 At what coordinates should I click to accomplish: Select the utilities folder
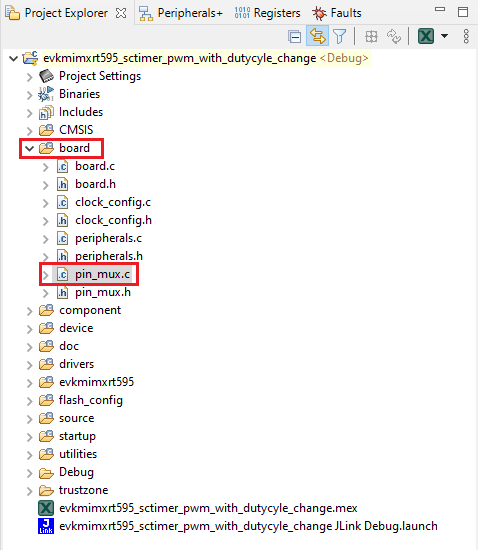tap(78, 454)
